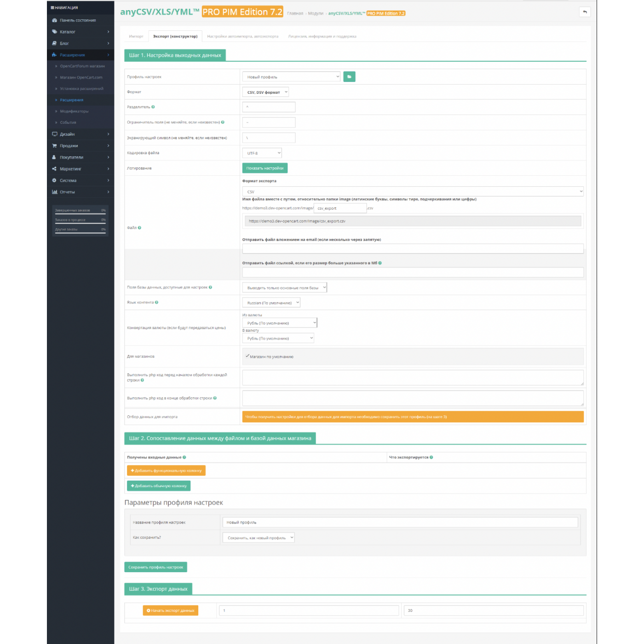Click the Каталог tag icon in sidebar
The width and height of the screenshot is (644, 644).
[54, 32]
